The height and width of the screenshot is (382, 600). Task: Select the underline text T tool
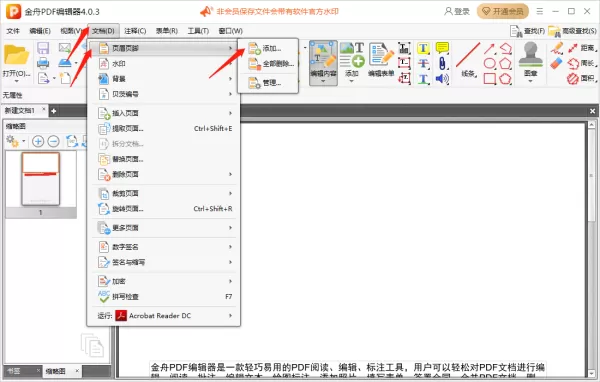tap(423, 79)
